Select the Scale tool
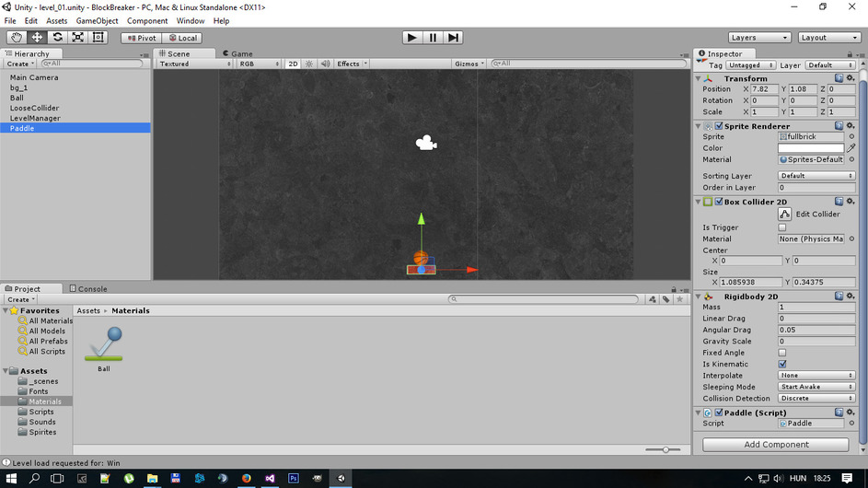868x488 pixels. point(78,38)
